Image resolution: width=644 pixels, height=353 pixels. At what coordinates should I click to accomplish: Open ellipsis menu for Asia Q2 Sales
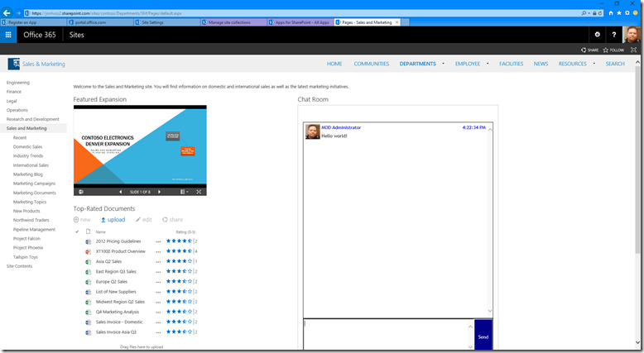click(x=158, y=261)
